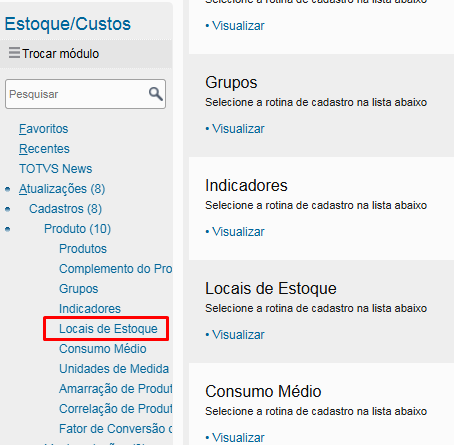This screenshot has width=454, height=445.
Task: Click Visualizar under Consumo Médio card
Action: pos(238,438)
